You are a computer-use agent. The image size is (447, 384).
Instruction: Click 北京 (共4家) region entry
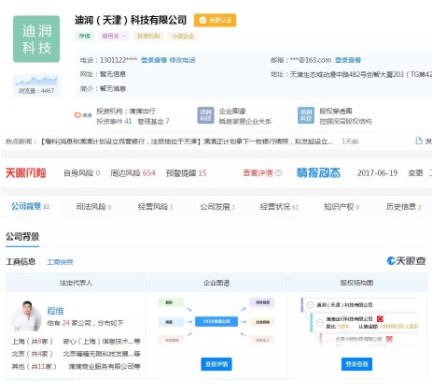tap(32, 354)
